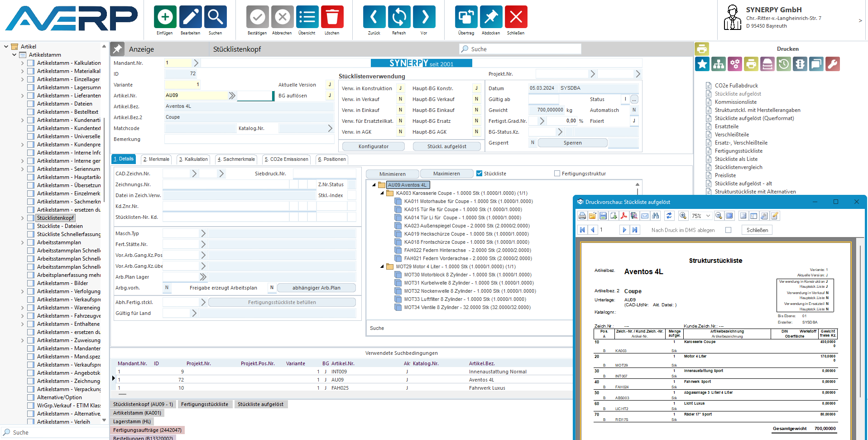
Task: Click the Konfigurator button
Action: coord(373,146)
